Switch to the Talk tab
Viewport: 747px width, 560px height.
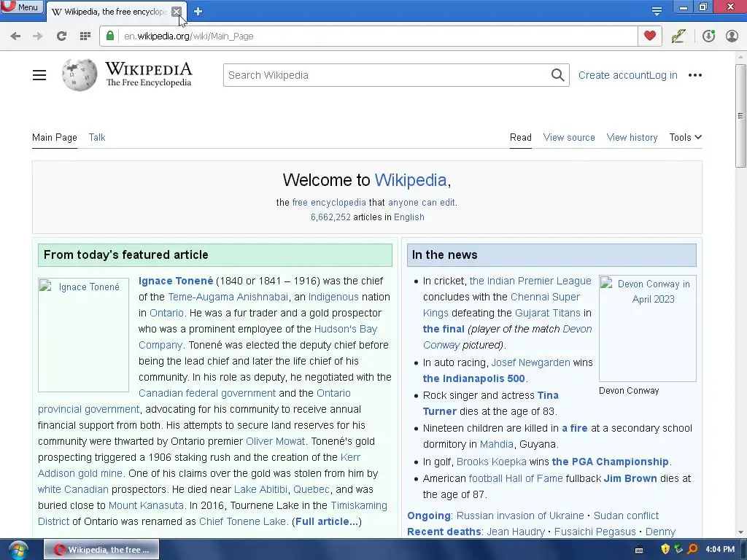pos(97,138)
